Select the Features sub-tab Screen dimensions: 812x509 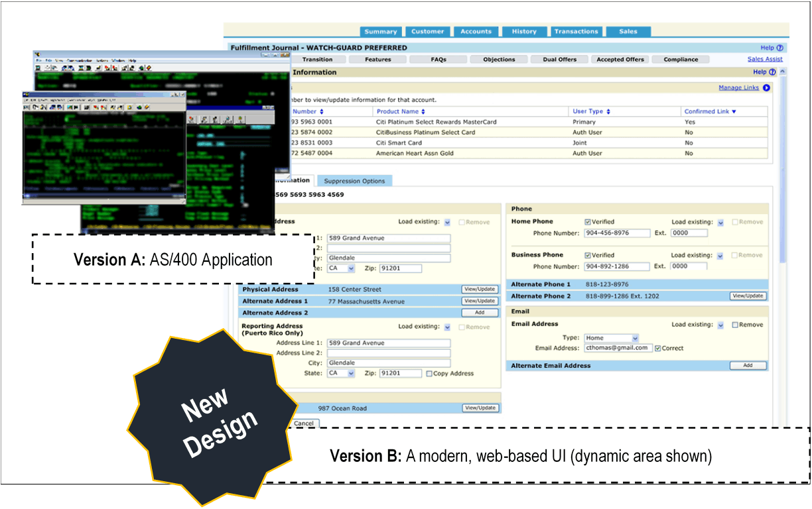click(x=378, y=60)
